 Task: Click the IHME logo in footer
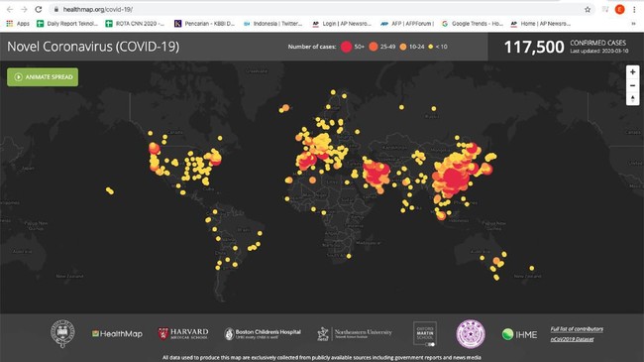(519, 334)
